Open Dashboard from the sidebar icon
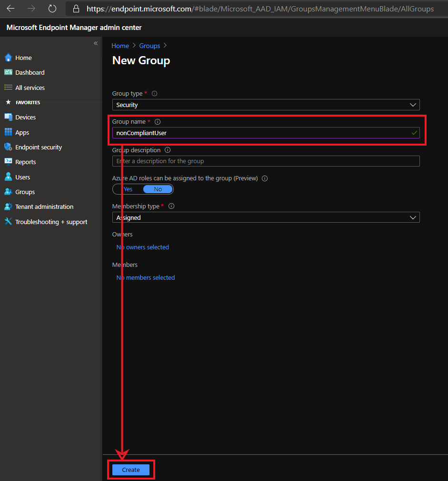 click(x=8, y=72)
